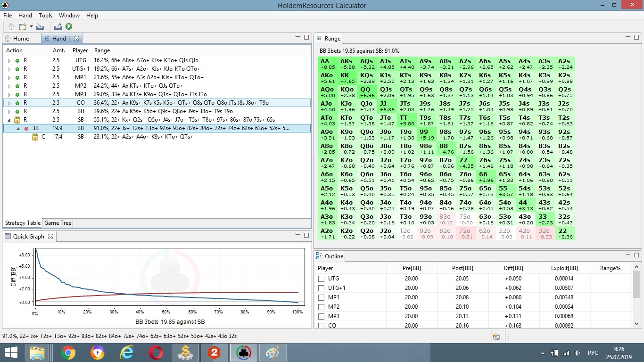Click the Home toolbar icon
This screenshot has height=362, width=644.
coord(12,27)
